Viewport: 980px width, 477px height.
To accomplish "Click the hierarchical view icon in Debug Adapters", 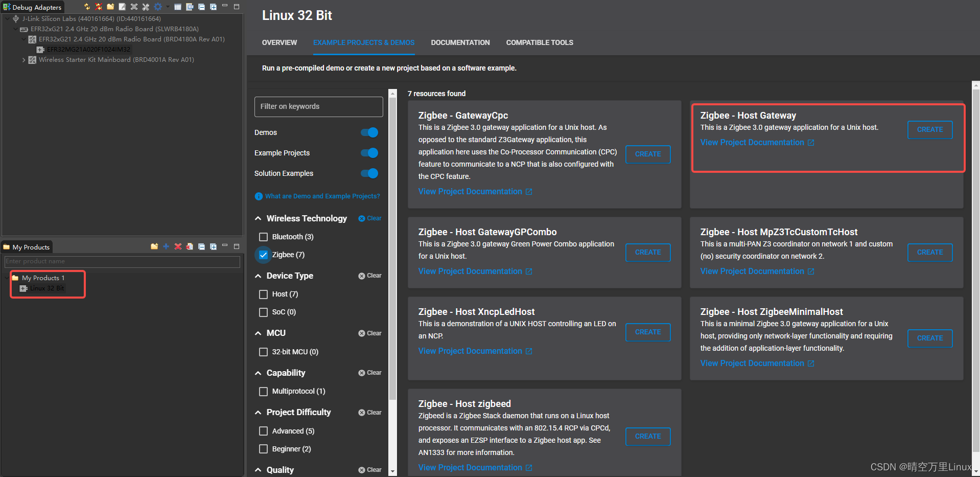I will 190,7.
